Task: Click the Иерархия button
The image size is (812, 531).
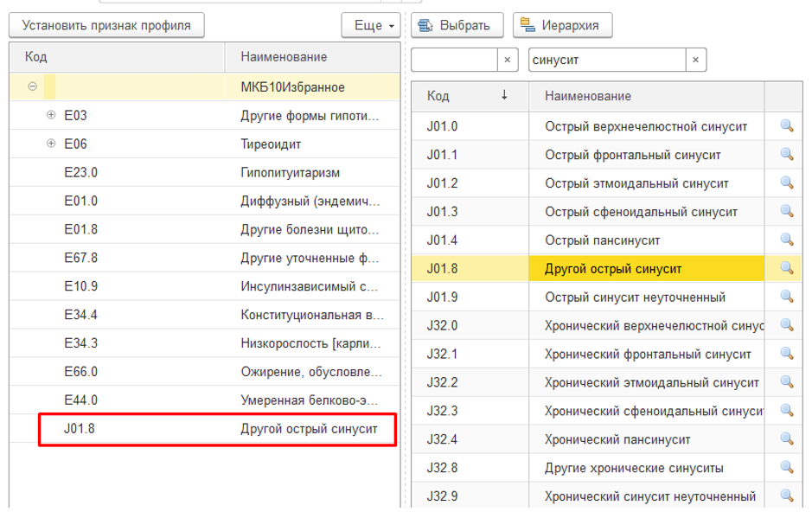Action: point(562,26)
